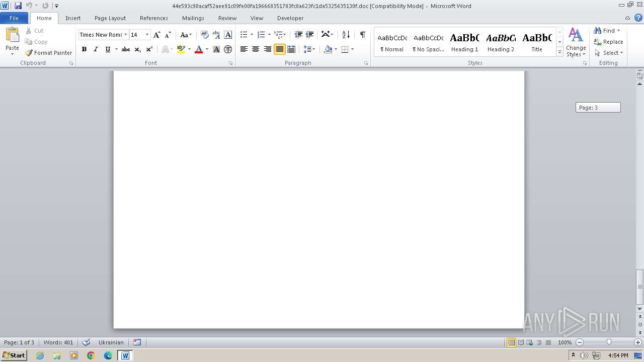This screenshot has width=644, height=362.
Task: Switch to the Page Layout tab
Action: pos(110,18)
